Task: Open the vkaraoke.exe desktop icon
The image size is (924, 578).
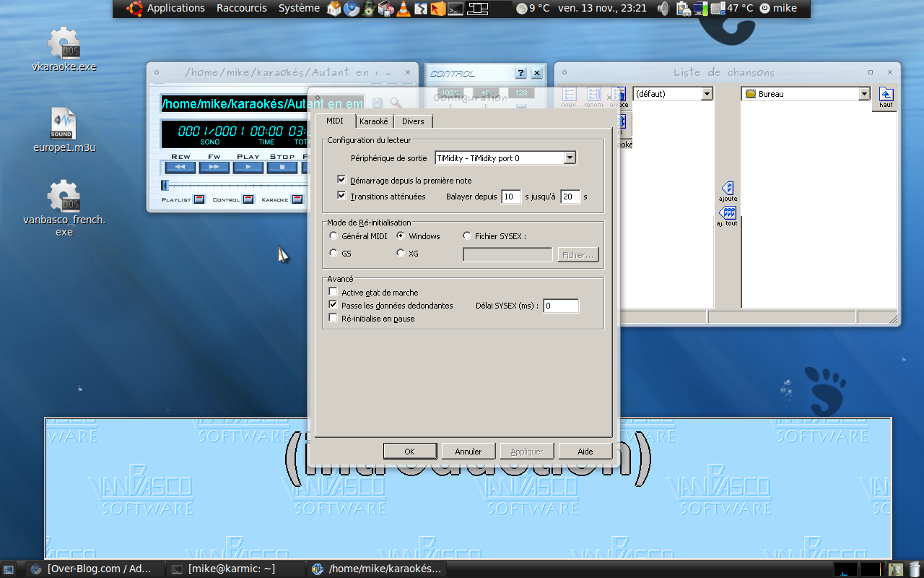Action: 64,49
